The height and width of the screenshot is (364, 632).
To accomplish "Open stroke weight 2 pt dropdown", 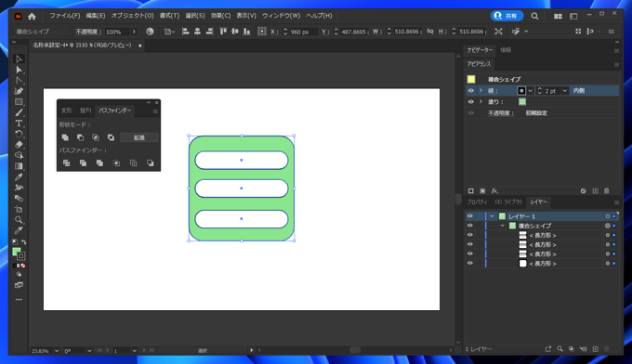I will point(565,91).
